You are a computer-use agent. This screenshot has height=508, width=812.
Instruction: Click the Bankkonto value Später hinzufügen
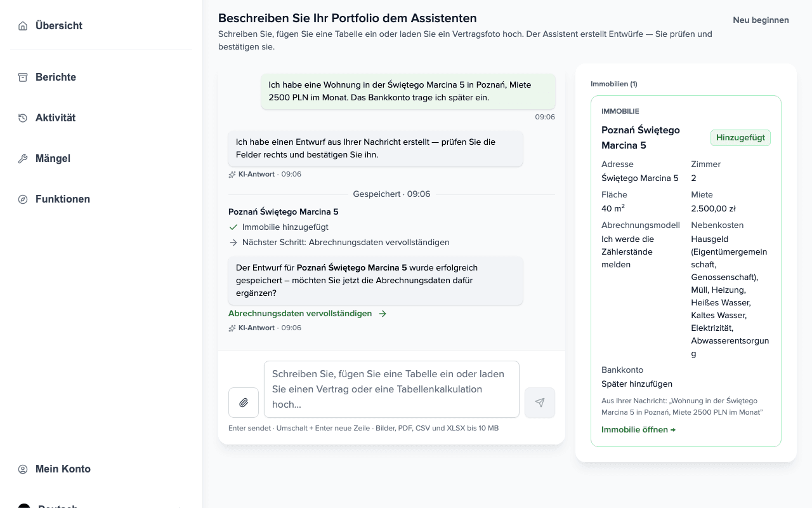click(637, 384)
